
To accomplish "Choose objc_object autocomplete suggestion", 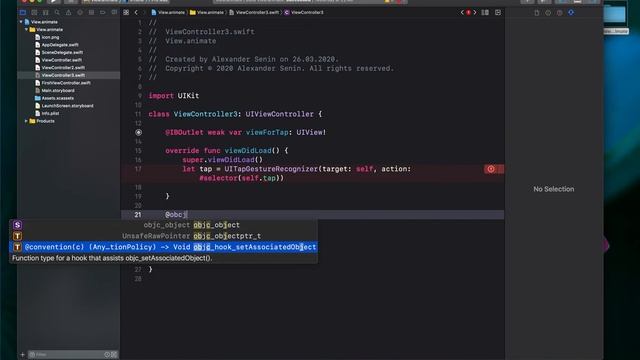I will [163, 225].
